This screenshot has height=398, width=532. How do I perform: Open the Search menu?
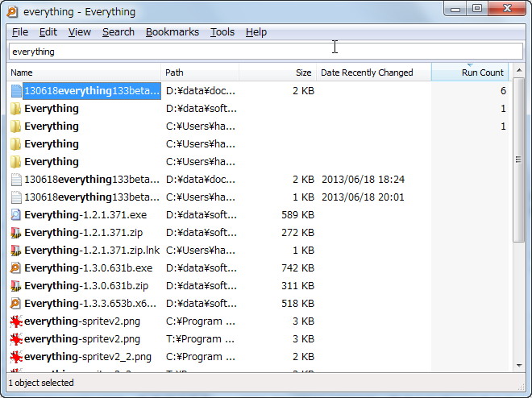118,32
